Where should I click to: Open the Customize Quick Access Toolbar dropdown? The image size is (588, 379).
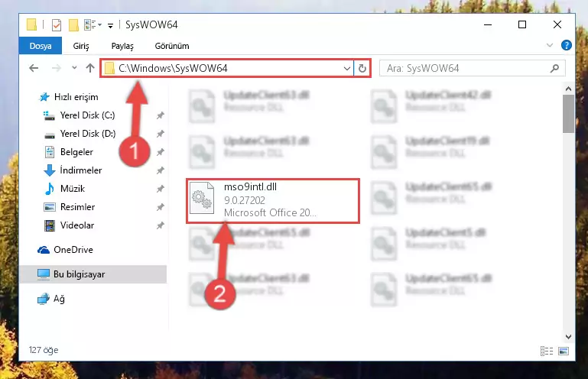[110, 25]
